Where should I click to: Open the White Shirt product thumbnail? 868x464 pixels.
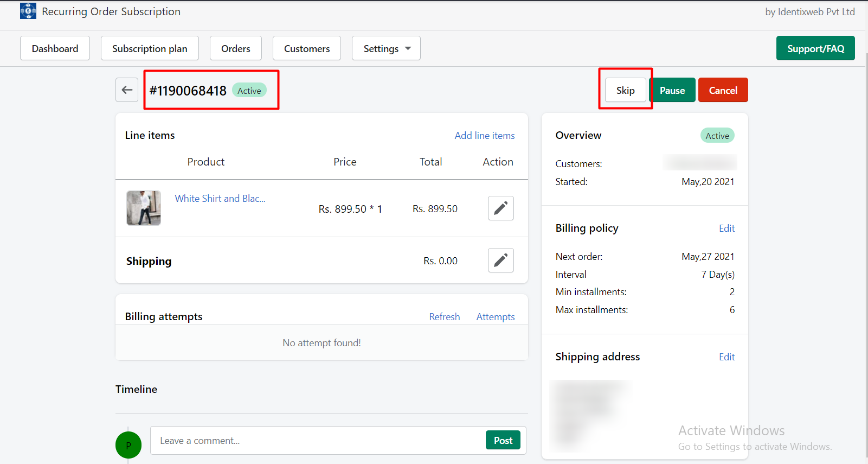tap(144, 208)
